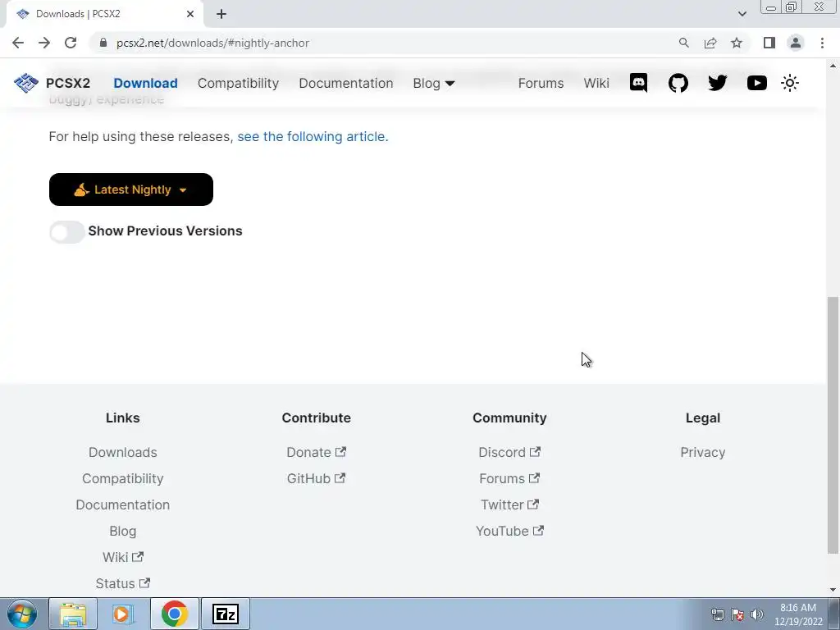Open the Discord icon in navbar
The image size is (840, 630).
(638, 83)
